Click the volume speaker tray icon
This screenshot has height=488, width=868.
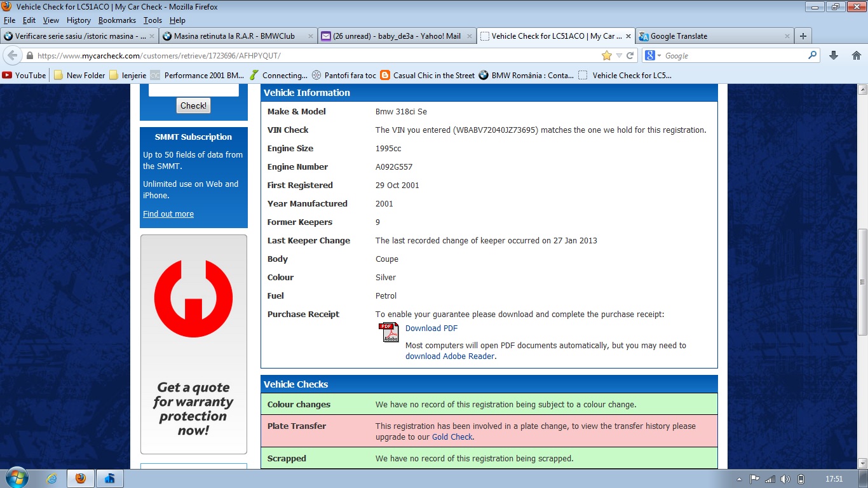tap(785, 479)
